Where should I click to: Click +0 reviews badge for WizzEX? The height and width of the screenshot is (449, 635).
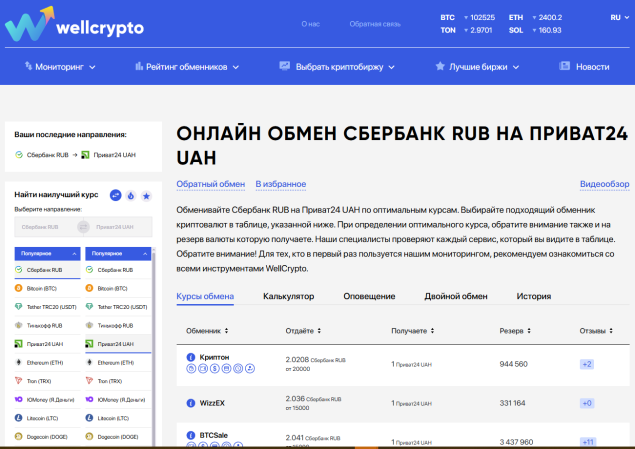pyautogui.click(x=587, y=403)
